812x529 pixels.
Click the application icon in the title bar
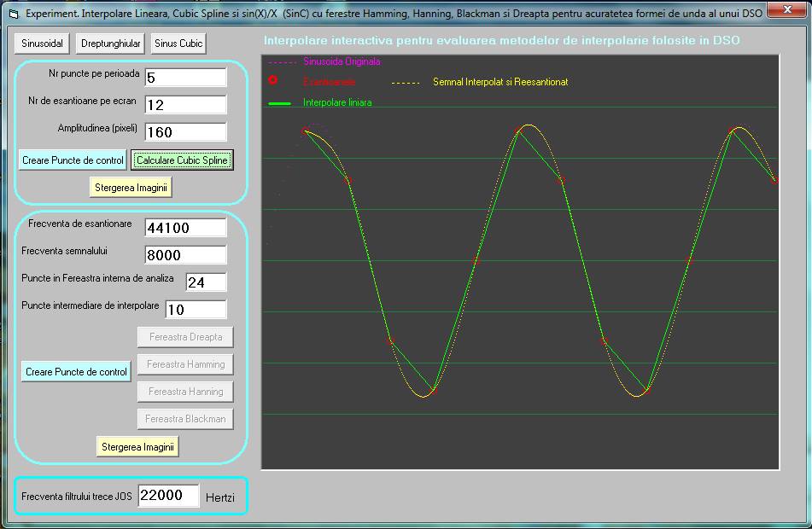pyautogui.click(x=14, y=14)
